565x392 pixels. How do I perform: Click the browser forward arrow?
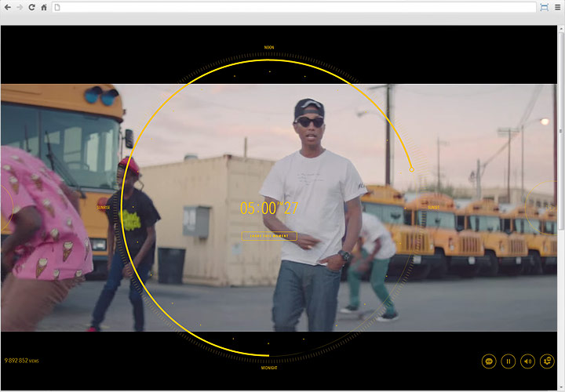20,7
